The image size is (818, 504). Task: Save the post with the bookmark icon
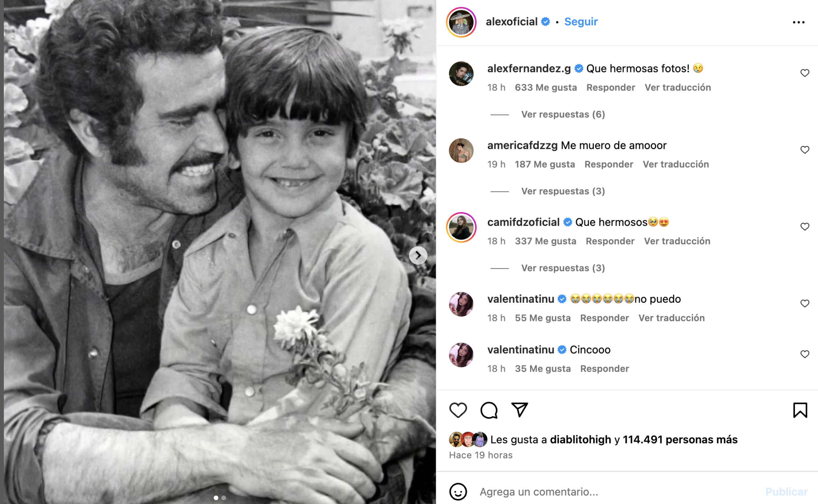tap(800, 410)
